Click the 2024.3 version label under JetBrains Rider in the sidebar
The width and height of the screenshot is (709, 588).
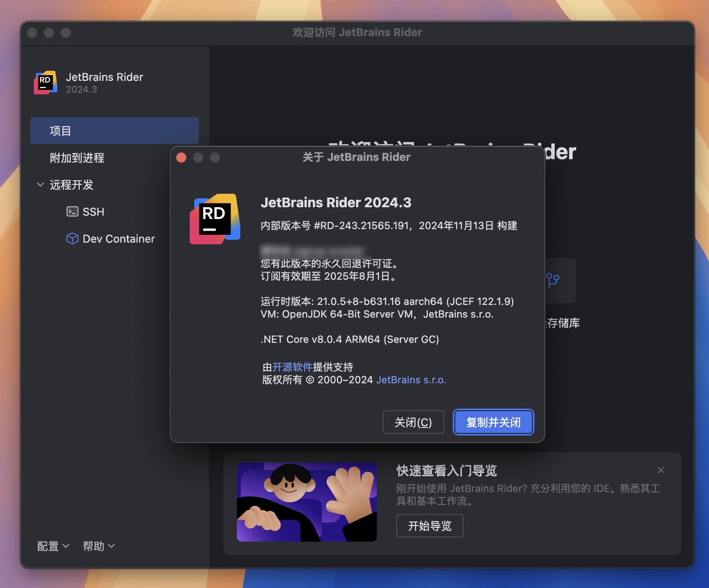click(81, 89)
